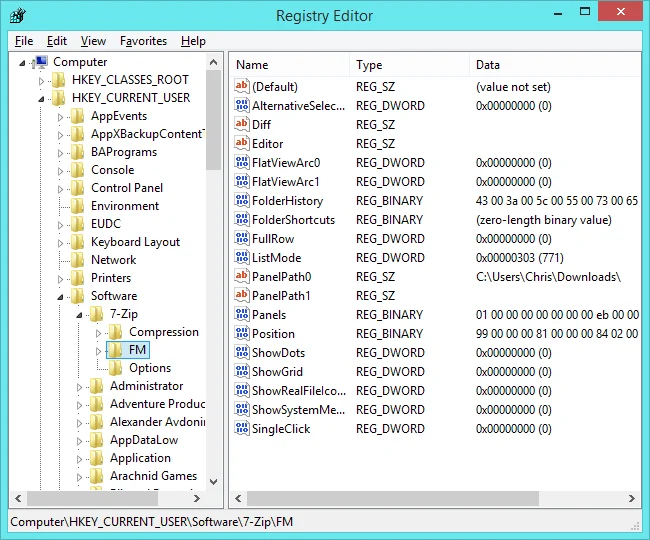Image resolution: width=650 pixels, height=540 pixels.
Task: Select the Arachnid Games key
Action: pyautogui.click(x=153, y=476)
